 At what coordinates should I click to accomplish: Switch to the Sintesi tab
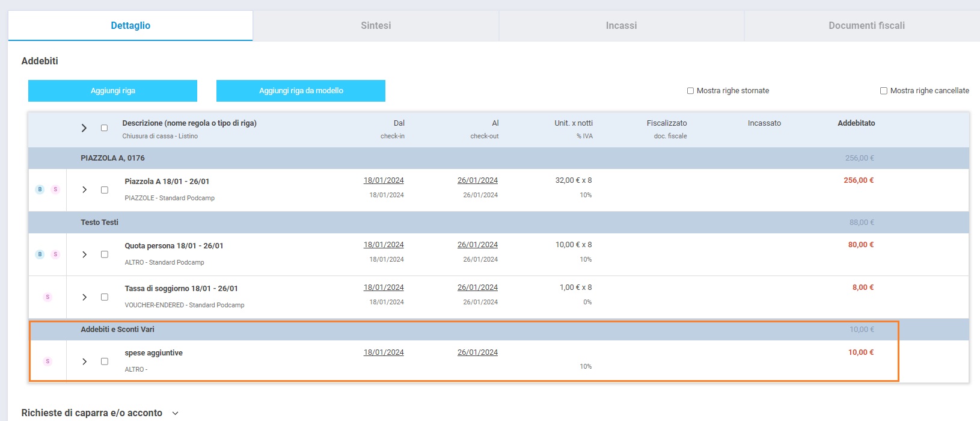376,26
